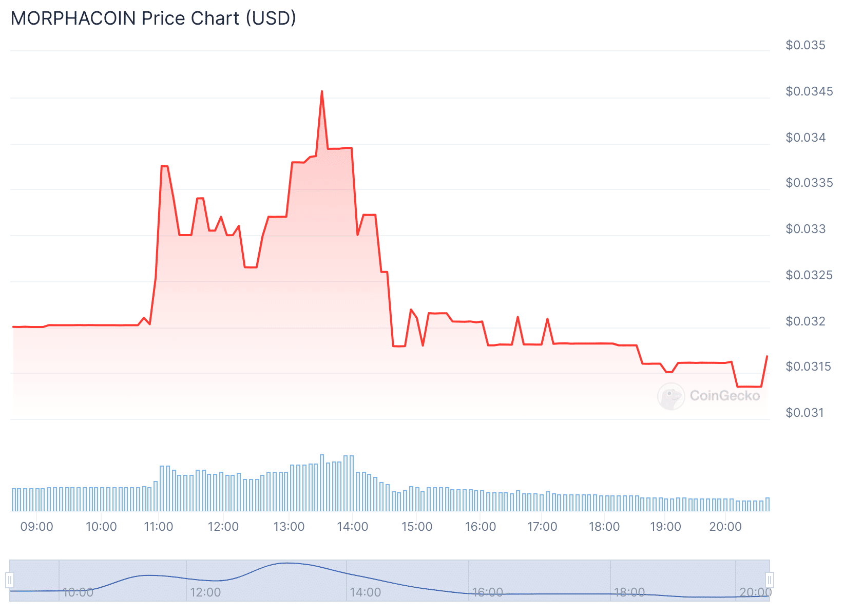Click the 19:00 time axis label
This screenshot has height=616, width=844.
(666, 527)
